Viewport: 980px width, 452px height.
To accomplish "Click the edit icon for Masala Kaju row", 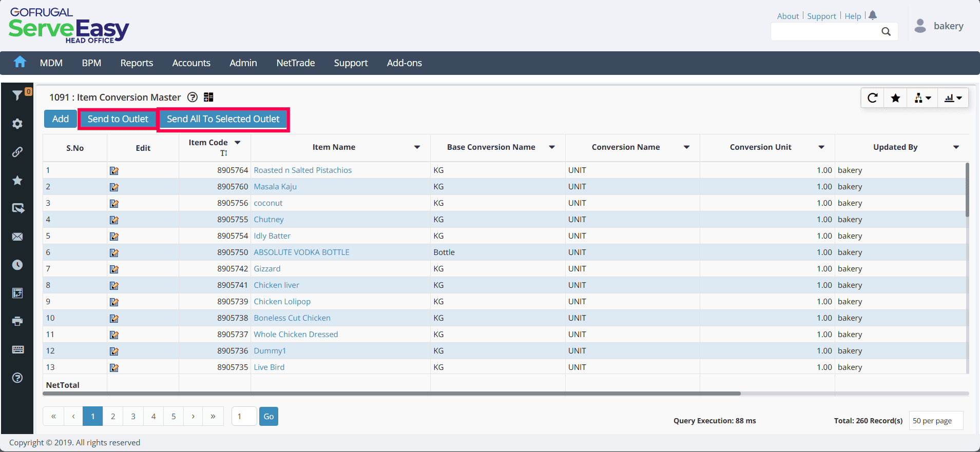I will coord(114,187).
